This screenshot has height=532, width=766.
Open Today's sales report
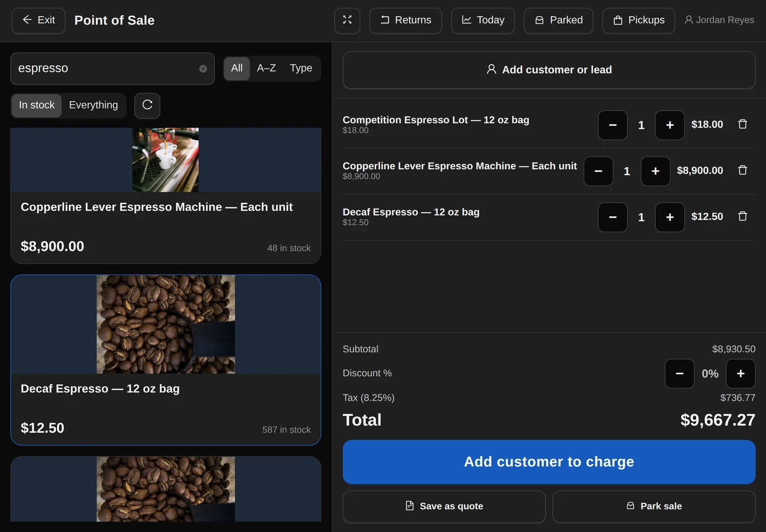483,20
